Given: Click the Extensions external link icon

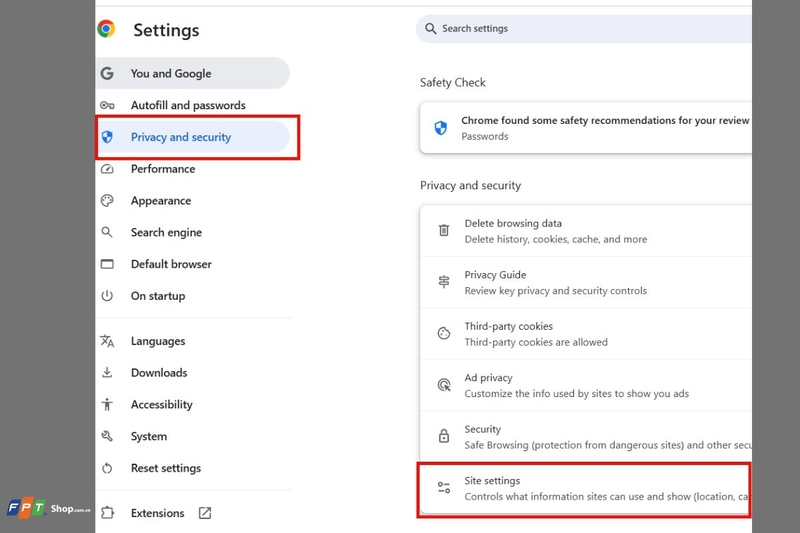Looking at the screenshot, I should point(205,513).
